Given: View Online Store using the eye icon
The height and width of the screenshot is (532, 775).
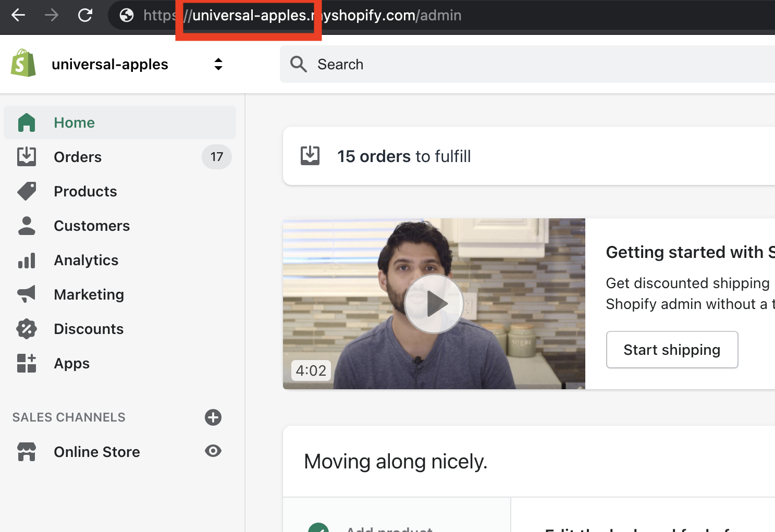Looking at the screenshot, I should (x=213, y=451).
